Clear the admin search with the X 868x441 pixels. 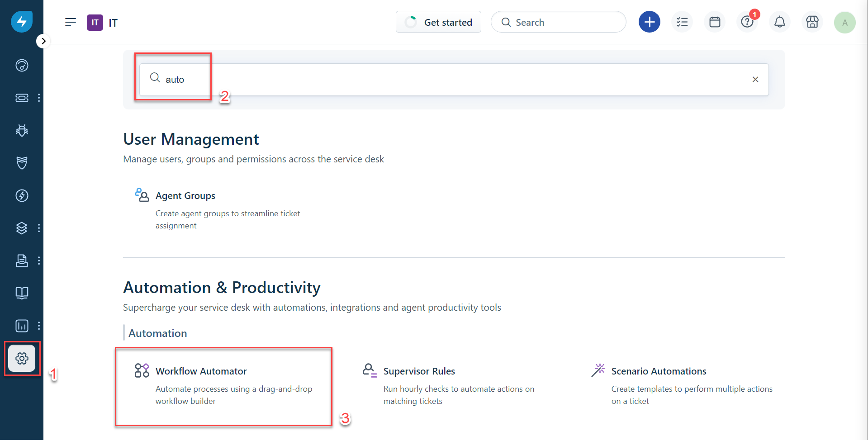(x=755, y=79)
